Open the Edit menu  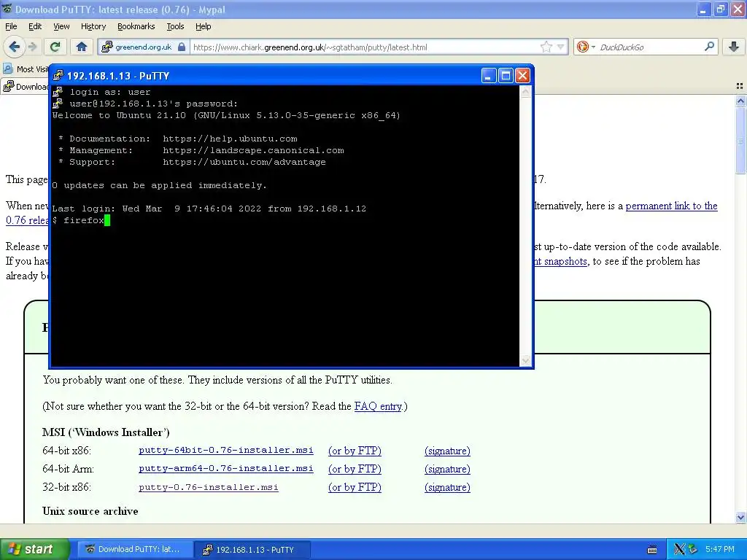pyautogui.click(x=35, y=26)
